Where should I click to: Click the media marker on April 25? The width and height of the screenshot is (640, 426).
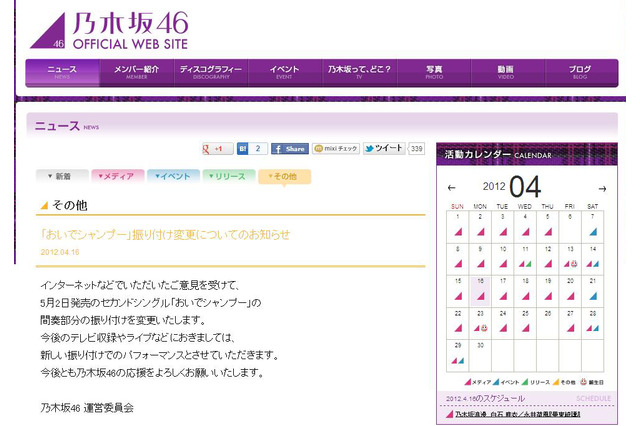526,328
